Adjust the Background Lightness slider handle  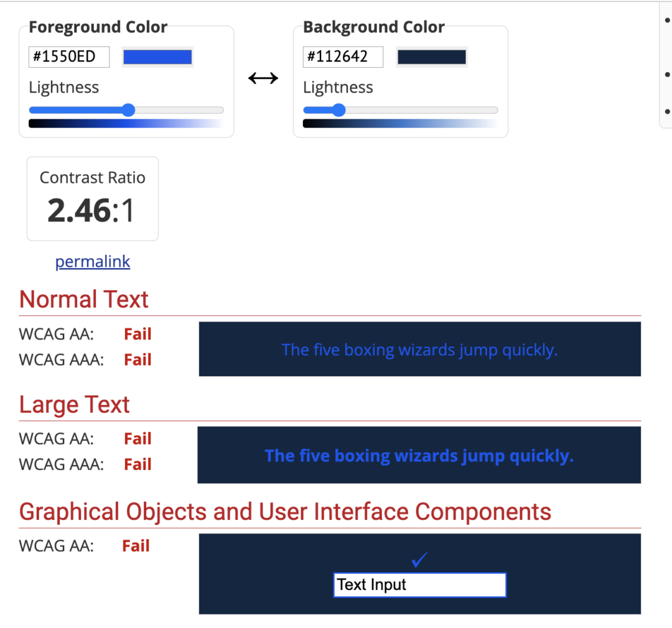(339, 110)
